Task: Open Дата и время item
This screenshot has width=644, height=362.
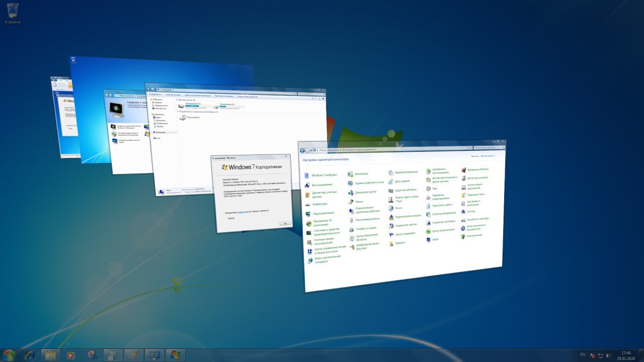Action: click(x=399, y=182)
